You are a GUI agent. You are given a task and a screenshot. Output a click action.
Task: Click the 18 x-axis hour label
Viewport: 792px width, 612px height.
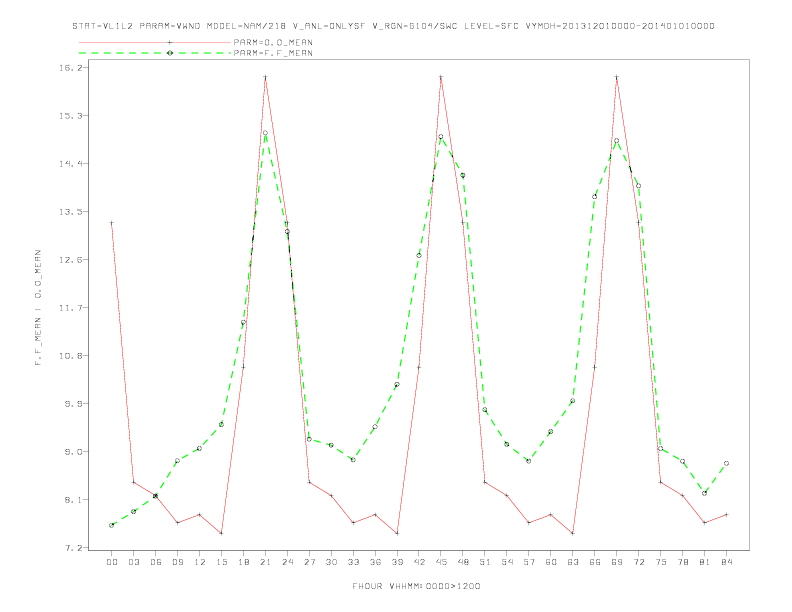tap(243, 562)
